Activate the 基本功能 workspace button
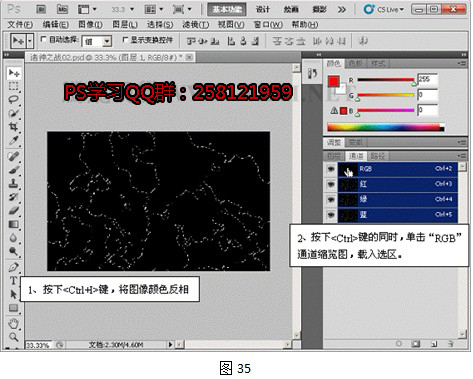 point(227,9)
